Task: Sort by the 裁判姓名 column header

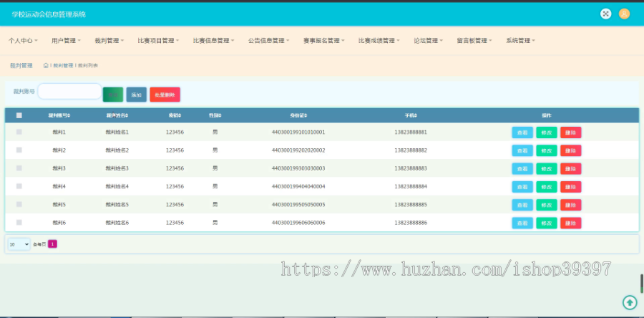Action: point(117,115)
